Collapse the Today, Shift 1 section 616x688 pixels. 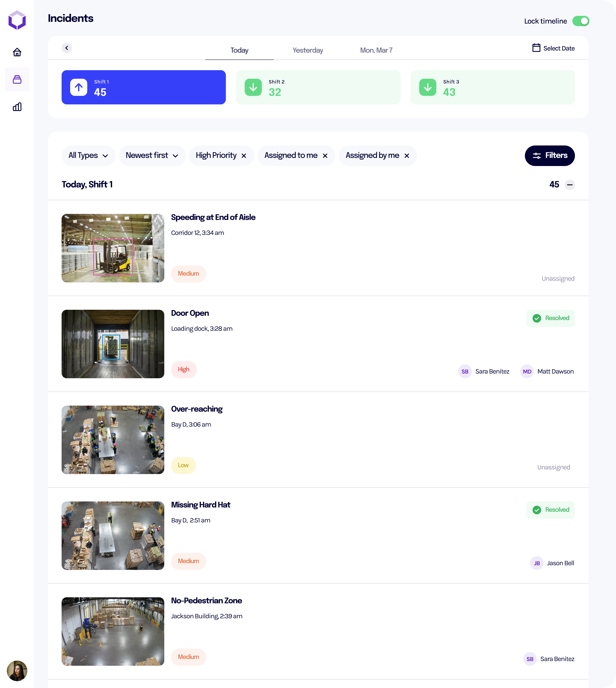point(570,185)
